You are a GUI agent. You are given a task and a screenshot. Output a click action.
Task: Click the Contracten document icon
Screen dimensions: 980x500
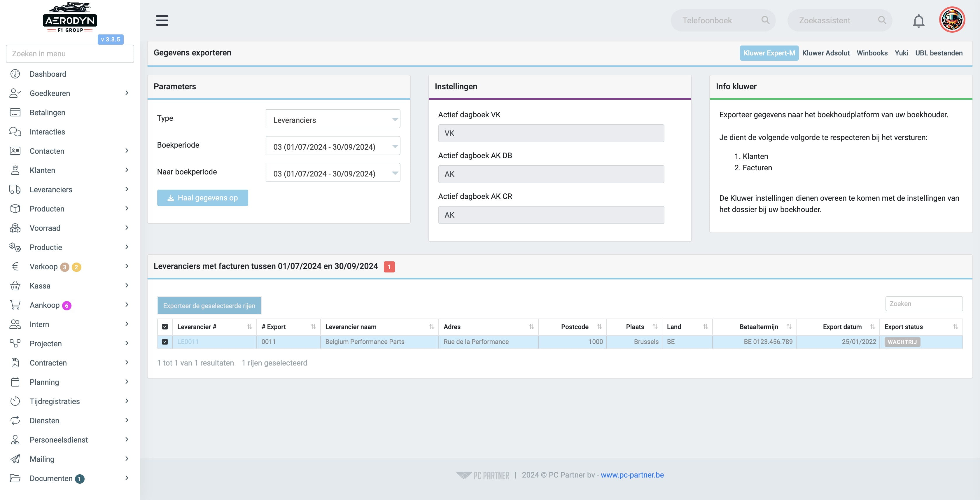click(x=15, y=363)
